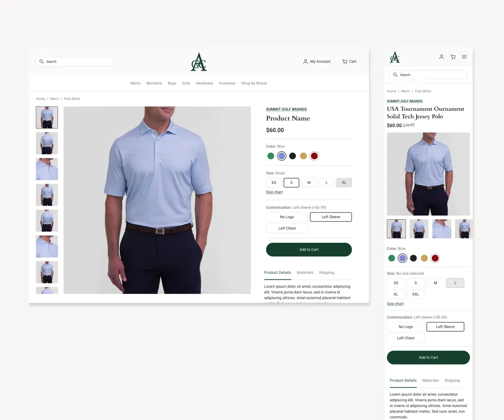Pick the tan color swatch in mobile view

[424, 258]
